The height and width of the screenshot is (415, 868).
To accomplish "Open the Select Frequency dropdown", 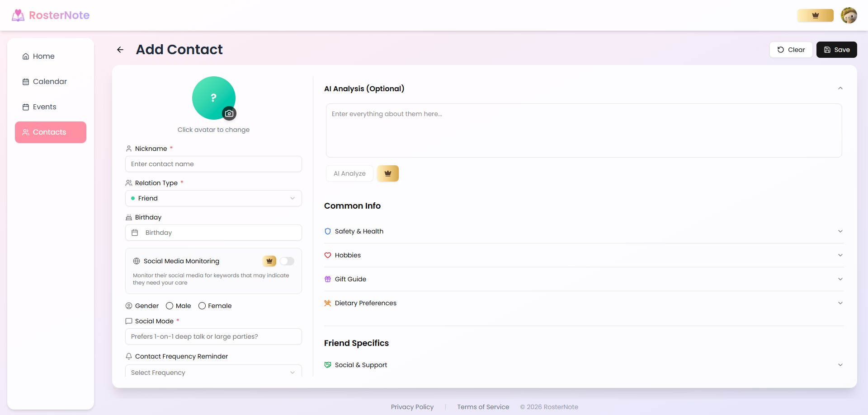I will click(x=213, y=372).
